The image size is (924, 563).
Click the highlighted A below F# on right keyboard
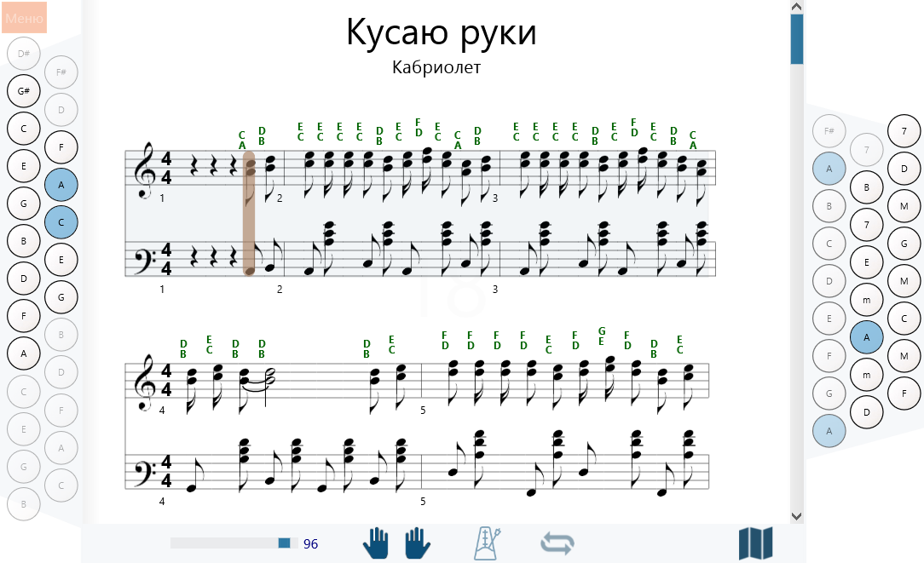(x=829, y=169)
